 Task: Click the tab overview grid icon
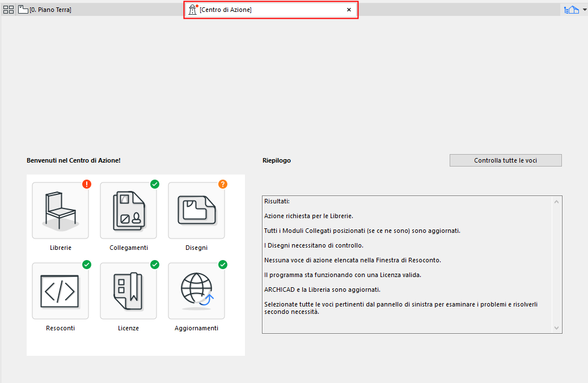[x=9, y=10]
